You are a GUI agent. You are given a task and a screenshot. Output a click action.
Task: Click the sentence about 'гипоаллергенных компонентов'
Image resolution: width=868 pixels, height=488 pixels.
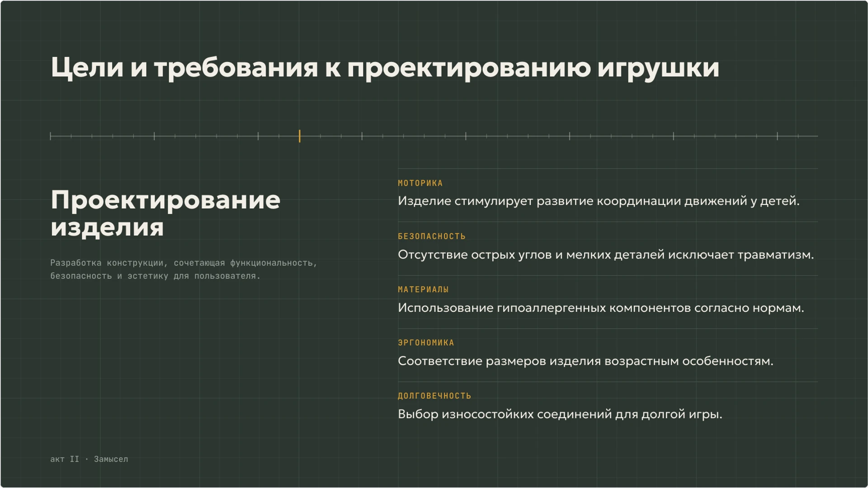(601, 308)
